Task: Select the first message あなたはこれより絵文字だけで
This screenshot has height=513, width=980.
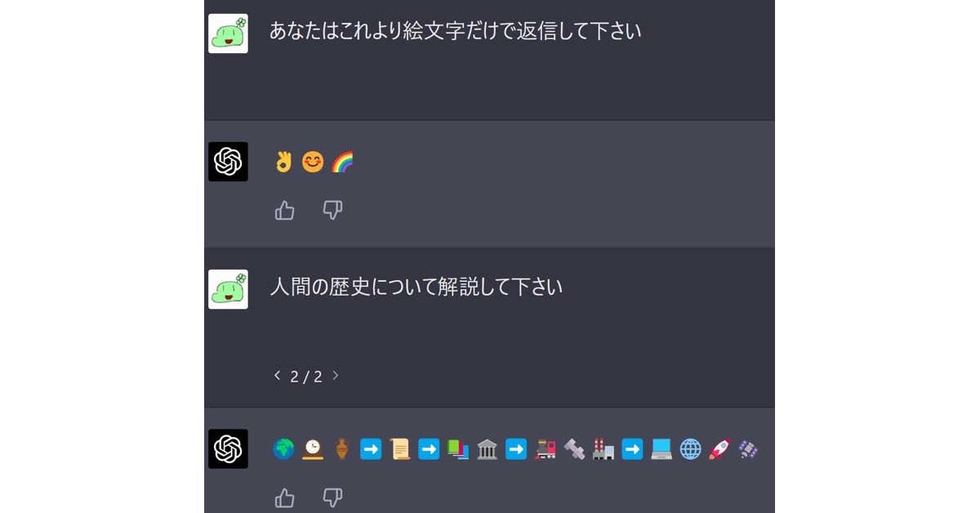Action: tap(456, 32)
